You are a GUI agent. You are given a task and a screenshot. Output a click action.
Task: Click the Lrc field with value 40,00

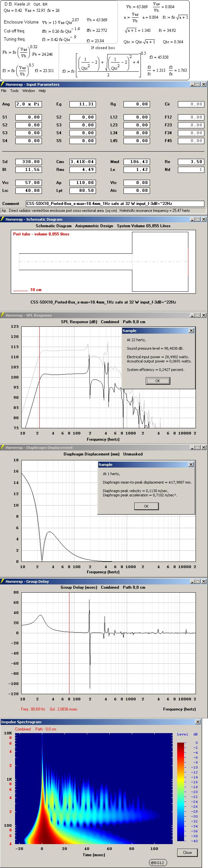pos(28,190)
